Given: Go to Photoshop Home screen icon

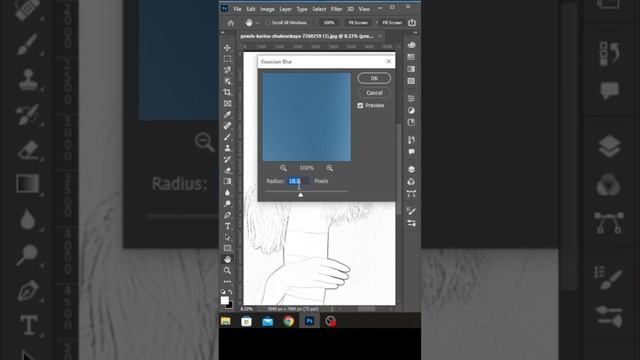Looking at the screenshot, I should coord(231,23).
